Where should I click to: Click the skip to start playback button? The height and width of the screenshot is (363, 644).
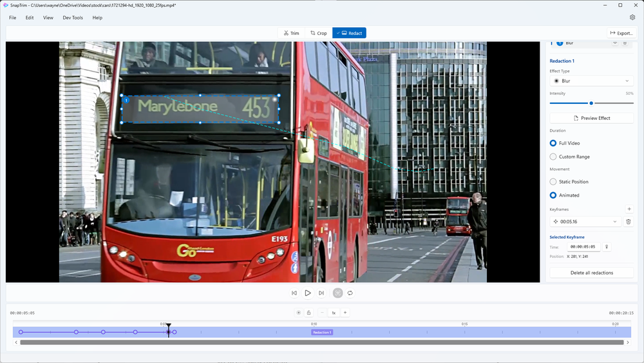(294, 293)
